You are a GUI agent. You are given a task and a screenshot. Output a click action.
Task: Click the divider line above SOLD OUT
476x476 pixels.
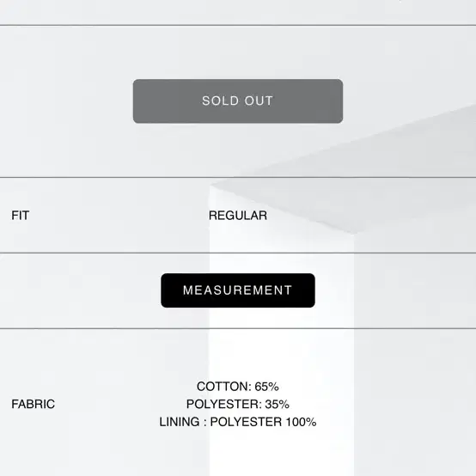(x=238, y=25)
